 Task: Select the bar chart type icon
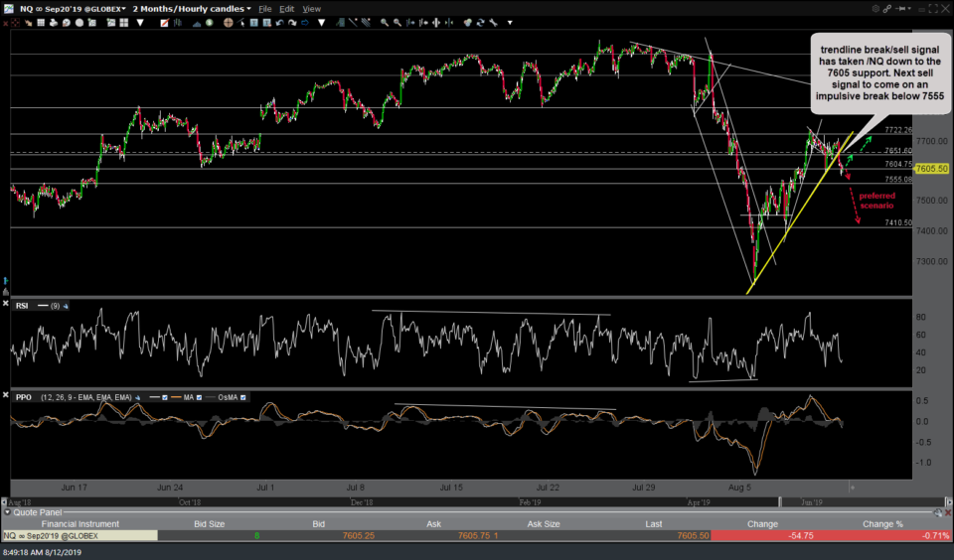[x=178, y=23]
